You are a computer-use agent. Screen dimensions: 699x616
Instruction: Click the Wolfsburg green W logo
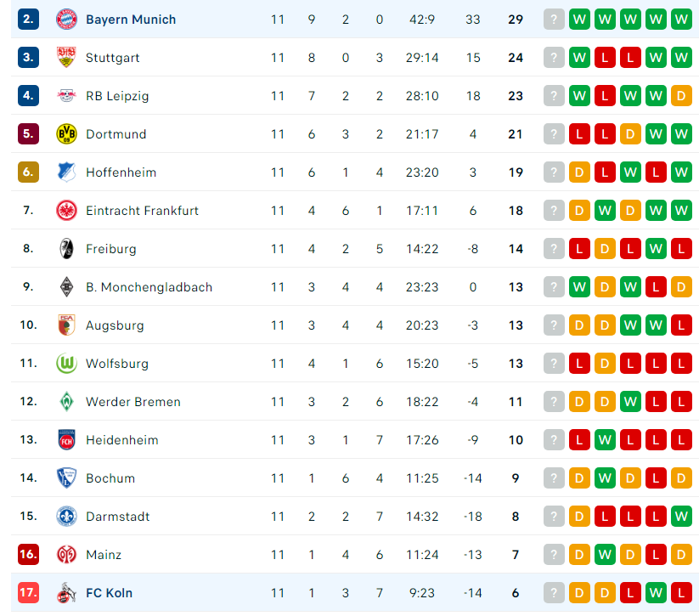[x=66, y=364]
